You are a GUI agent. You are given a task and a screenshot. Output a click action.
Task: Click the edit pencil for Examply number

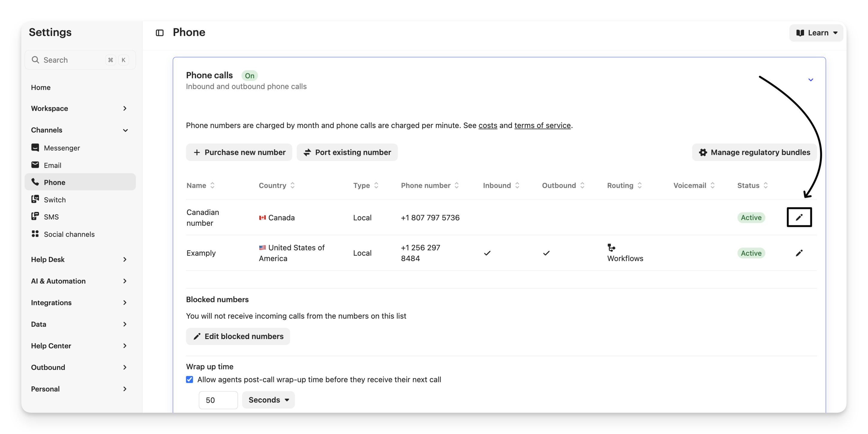tap(799, 253)
